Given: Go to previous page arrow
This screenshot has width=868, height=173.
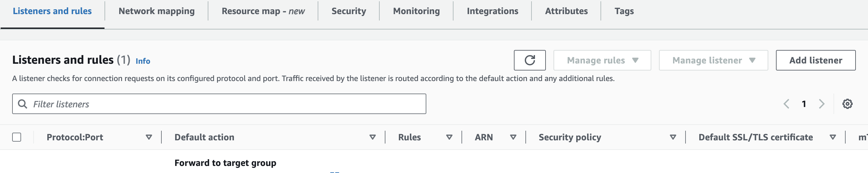Looking at the screenshot, I should click(786, 104).
